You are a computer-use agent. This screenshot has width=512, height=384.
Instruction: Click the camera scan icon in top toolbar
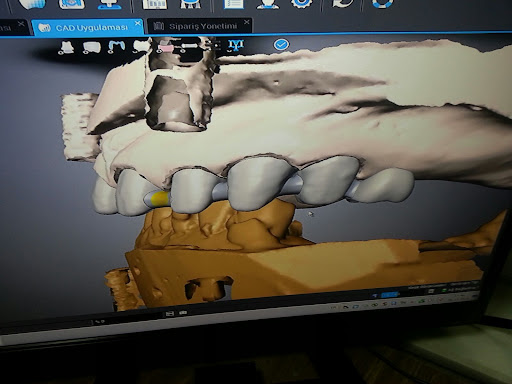[x=71, y=4]
